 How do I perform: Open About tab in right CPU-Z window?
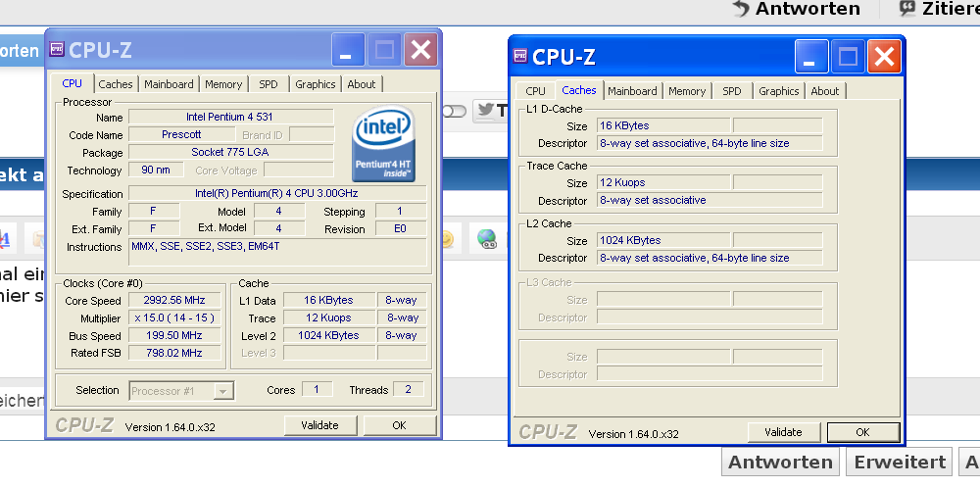coord(825,90)
